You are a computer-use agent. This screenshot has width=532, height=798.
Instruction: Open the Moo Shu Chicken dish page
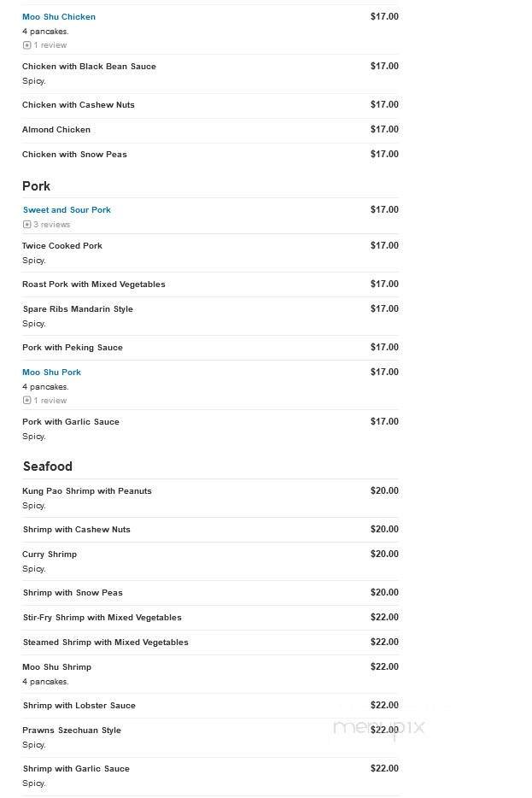[58, 16]
